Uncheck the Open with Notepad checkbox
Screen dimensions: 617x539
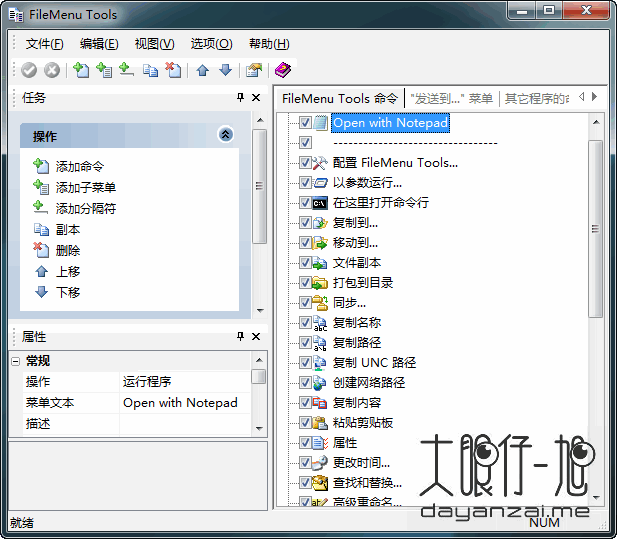305,122
